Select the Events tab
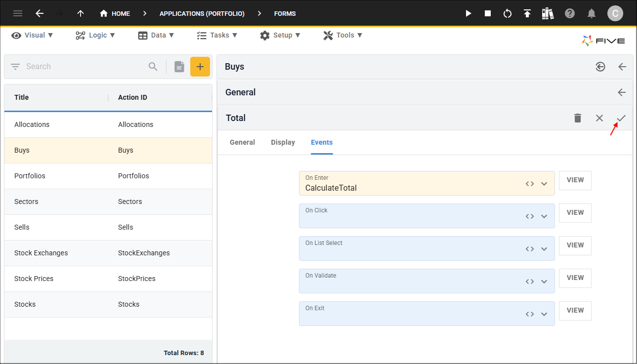This screenshot has width=637, height=364. click(322, 142)
